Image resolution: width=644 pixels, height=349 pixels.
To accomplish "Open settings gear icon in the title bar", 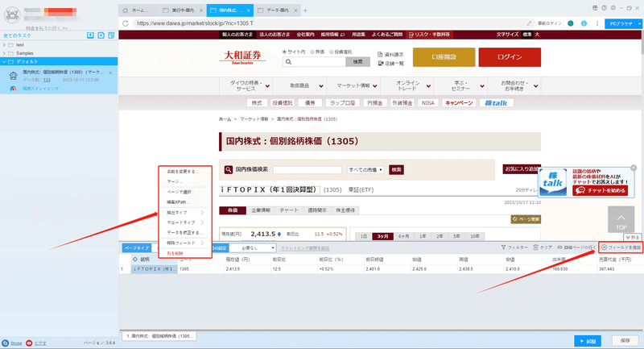I will [613, 8].
